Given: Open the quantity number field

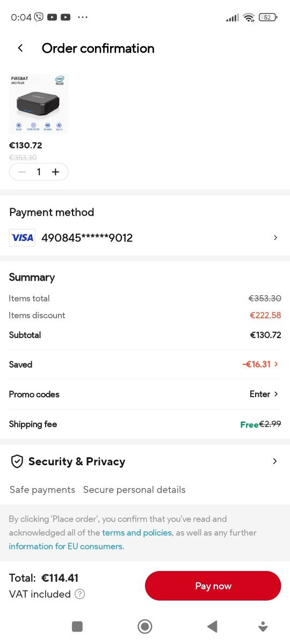Looking at the screenshot, I should pos(39,172).
